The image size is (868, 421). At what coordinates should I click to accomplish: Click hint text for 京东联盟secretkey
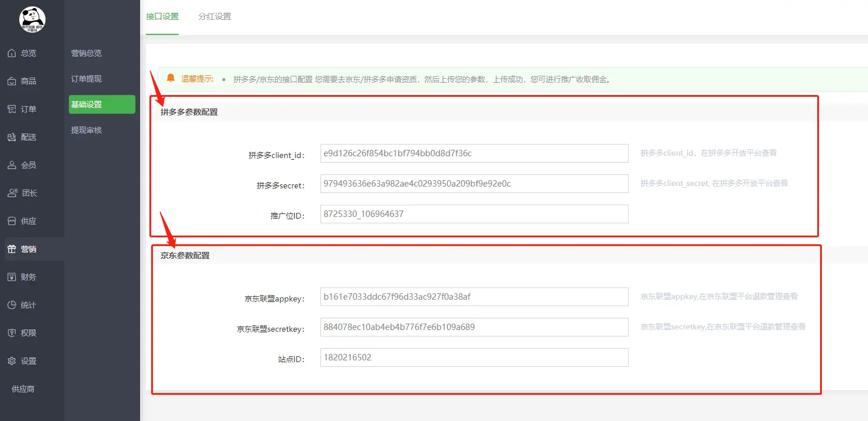(x=723, y=327)
